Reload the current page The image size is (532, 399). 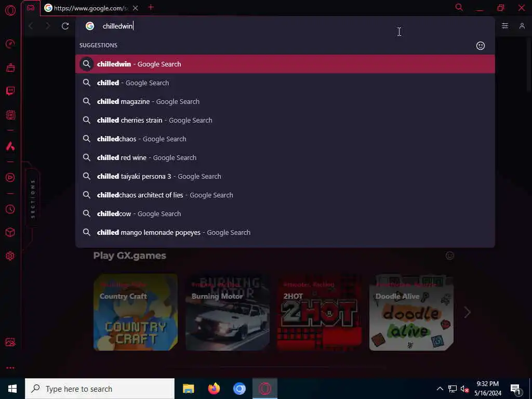click(x=65, y=26)
